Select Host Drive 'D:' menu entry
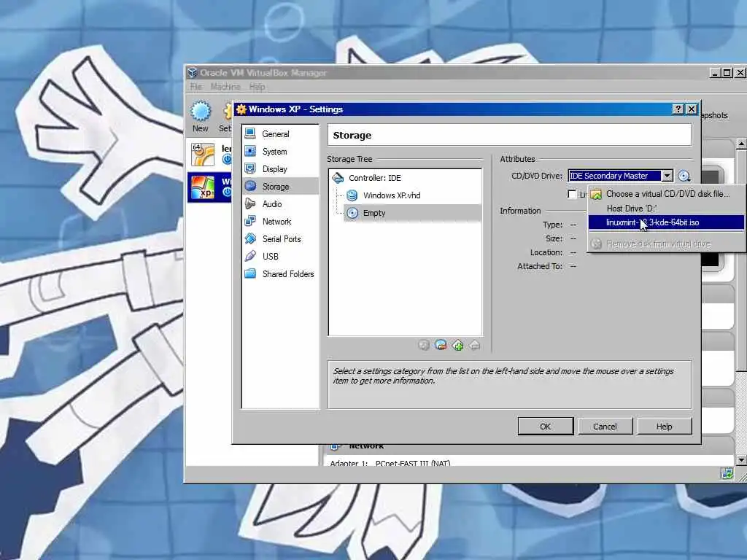 [667, 208]
